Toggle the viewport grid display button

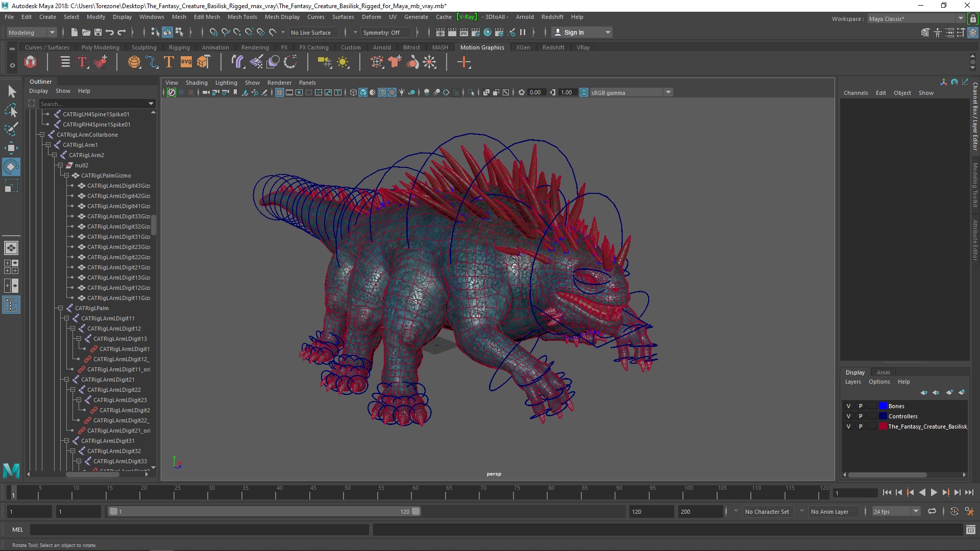point(280,92)
